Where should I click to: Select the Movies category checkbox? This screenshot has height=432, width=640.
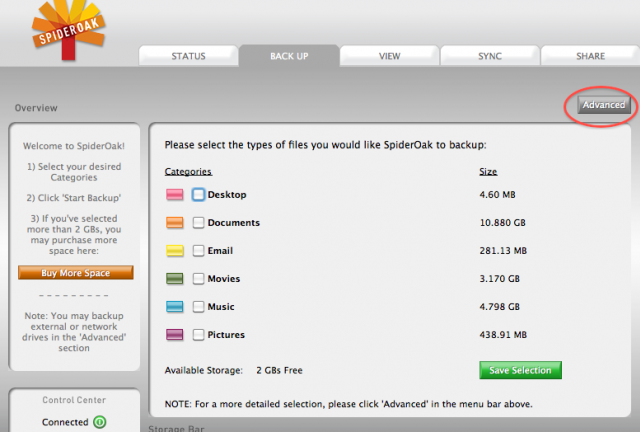[x=198, y=278]
